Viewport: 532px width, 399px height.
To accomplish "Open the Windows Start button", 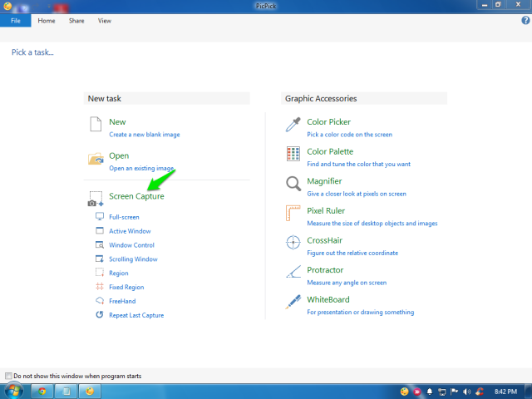I will (13, 392).
